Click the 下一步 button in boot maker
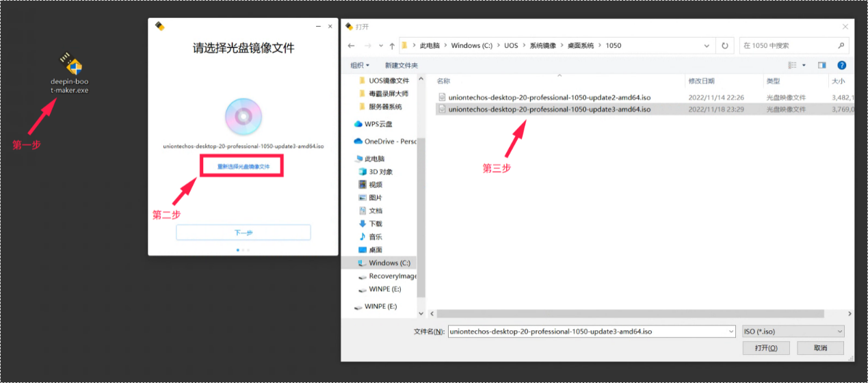 tap(244, 233)
